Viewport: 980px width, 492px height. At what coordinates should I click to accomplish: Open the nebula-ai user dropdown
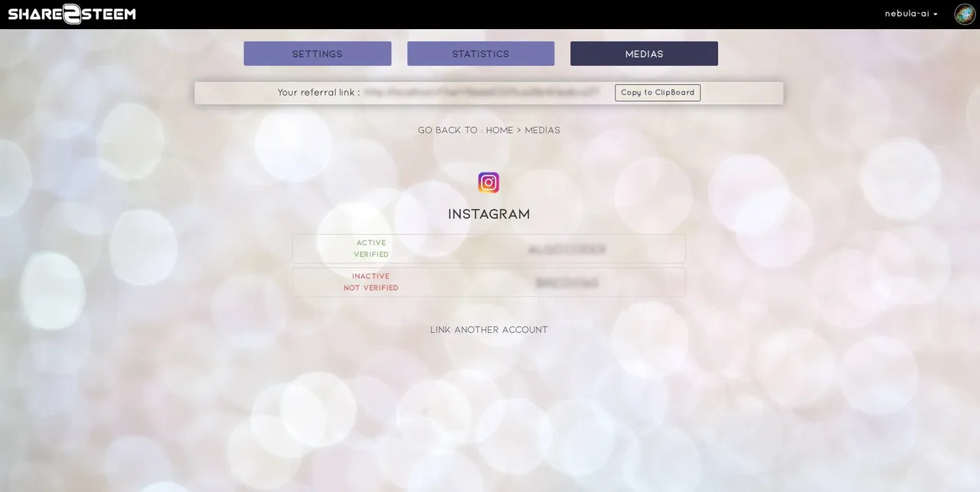[911, 14]
